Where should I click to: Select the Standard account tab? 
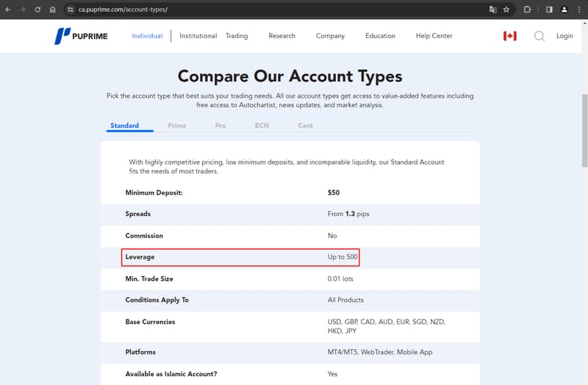(124, 126)
